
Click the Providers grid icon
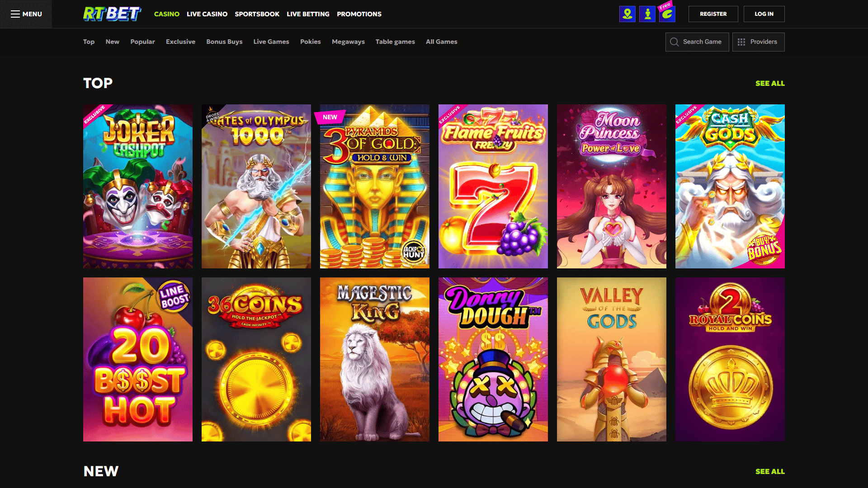(741, 42)
